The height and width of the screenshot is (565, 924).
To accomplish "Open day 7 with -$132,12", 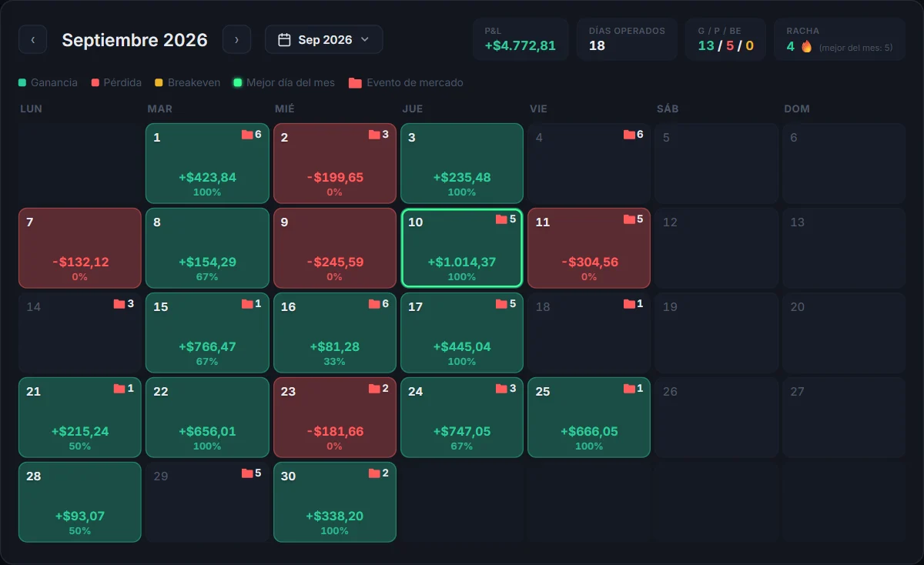I will 80,248.
